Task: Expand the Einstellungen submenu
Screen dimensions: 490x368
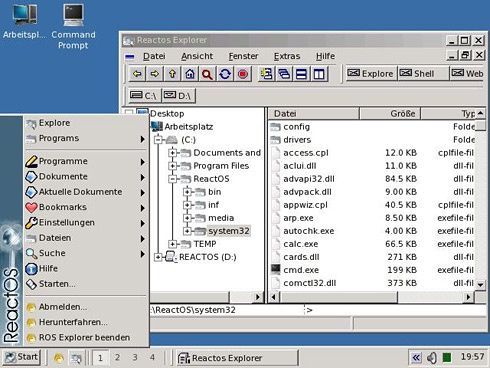Action: pyautogui.click(x=86, y=223)
